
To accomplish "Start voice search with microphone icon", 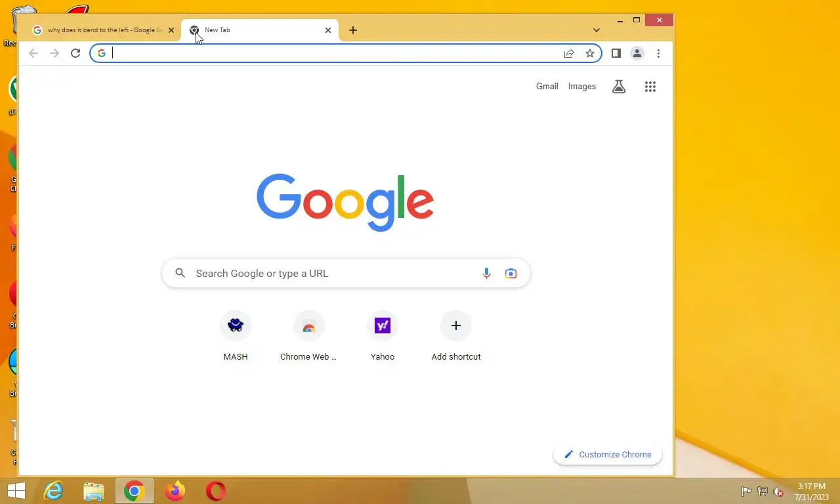I will point(486,274).
